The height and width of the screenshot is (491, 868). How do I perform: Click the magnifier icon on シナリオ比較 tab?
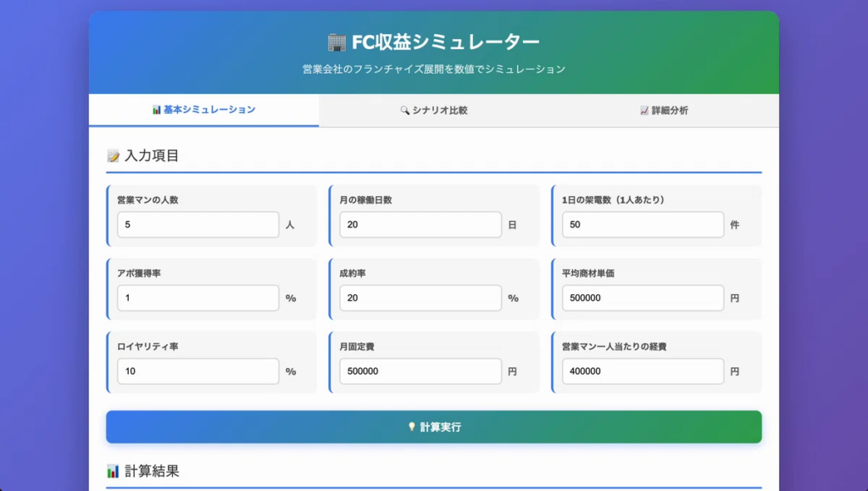point(404,111)
